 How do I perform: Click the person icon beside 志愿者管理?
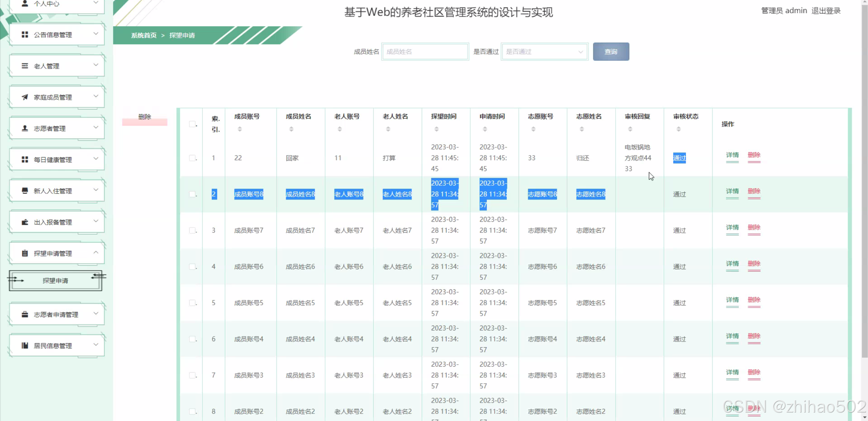click(25, 128)
